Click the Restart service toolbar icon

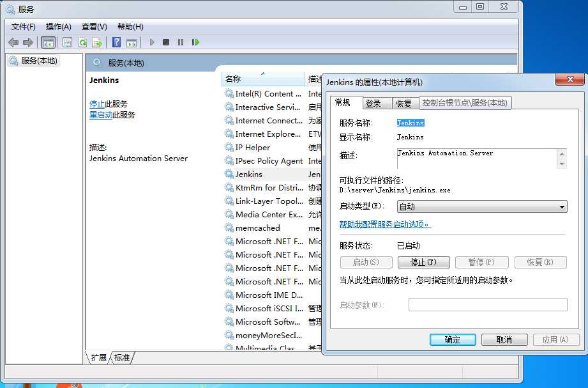[195, 42]
